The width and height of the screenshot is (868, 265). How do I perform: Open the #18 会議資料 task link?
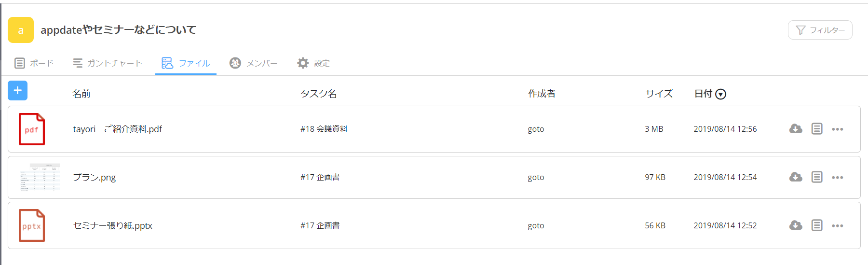(x=324, y=129)
